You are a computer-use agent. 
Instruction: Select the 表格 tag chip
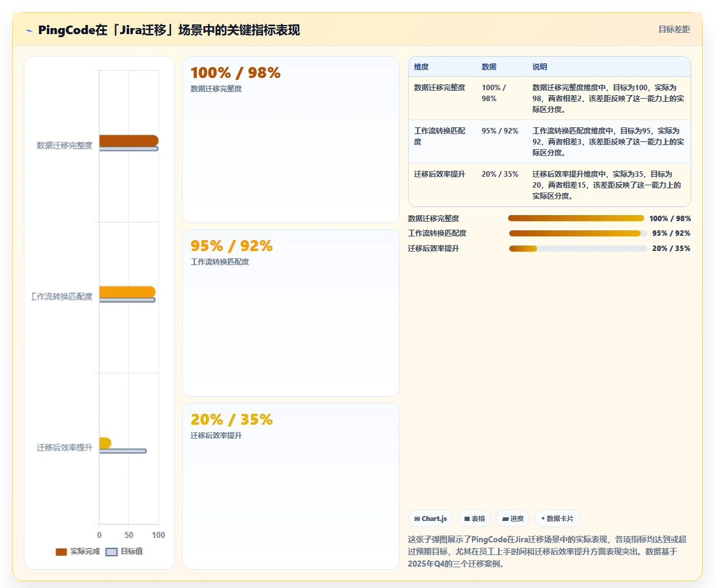pos(474,519)
